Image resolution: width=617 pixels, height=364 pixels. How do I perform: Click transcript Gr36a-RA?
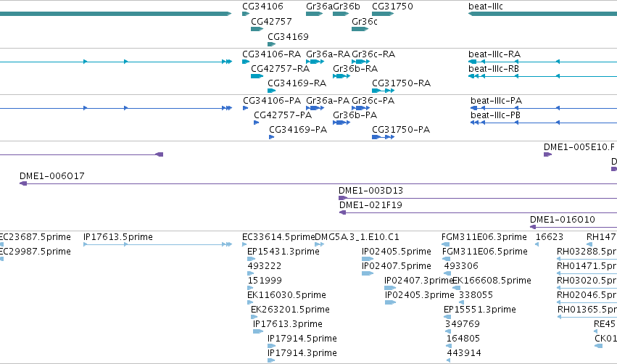click(x=328, y=54)
